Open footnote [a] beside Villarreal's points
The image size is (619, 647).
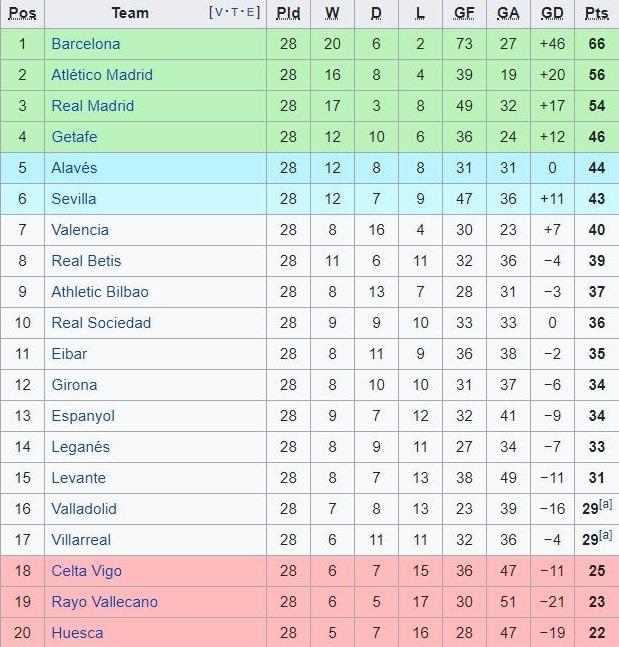606,536
